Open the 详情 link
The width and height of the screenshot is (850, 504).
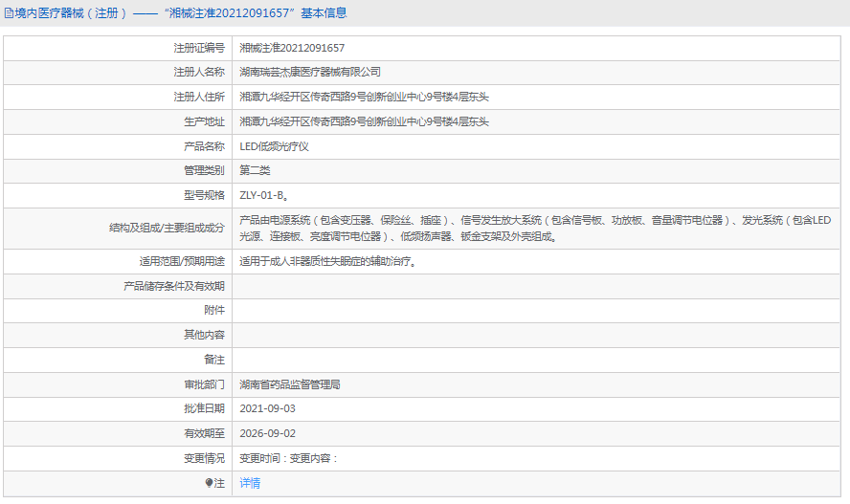[250, 483]
